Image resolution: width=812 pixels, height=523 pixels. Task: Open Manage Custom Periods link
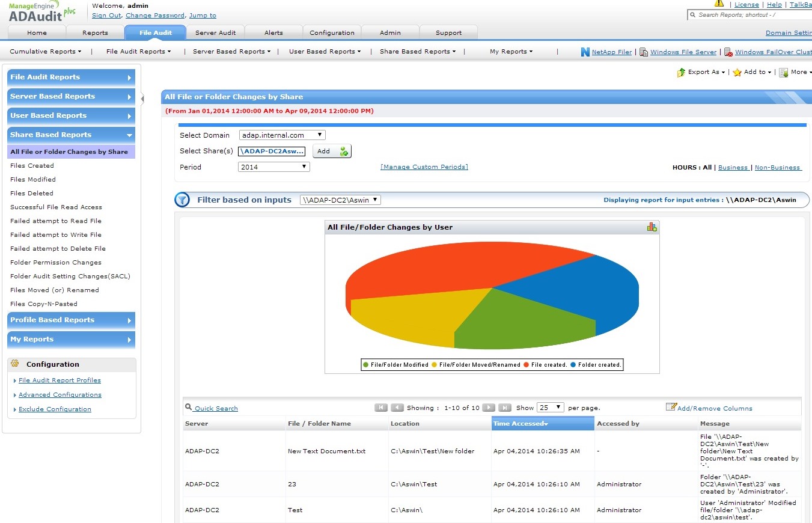point(424,167)
